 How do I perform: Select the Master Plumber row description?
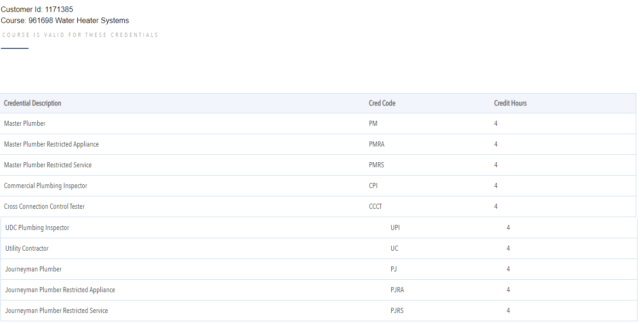click(25, 124)
